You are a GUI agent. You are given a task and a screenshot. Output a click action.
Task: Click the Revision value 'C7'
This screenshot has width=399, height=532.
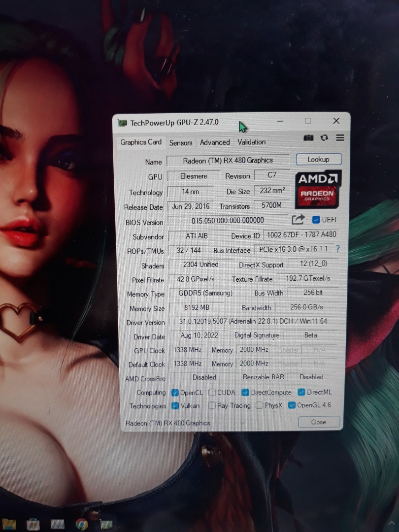pyautogui.click(x=272, y=175)
